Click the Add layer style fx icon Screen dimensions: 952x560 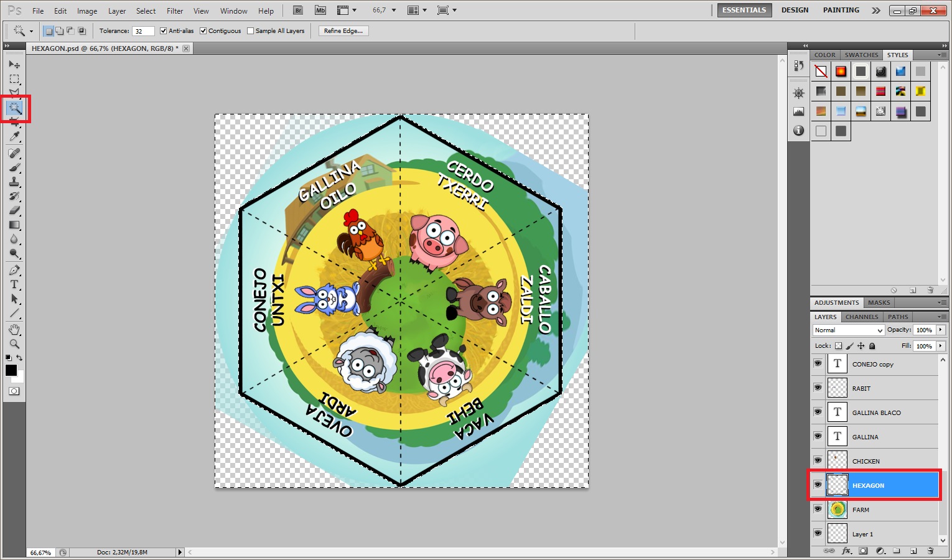pyautogui.click(x=846, y=551)
